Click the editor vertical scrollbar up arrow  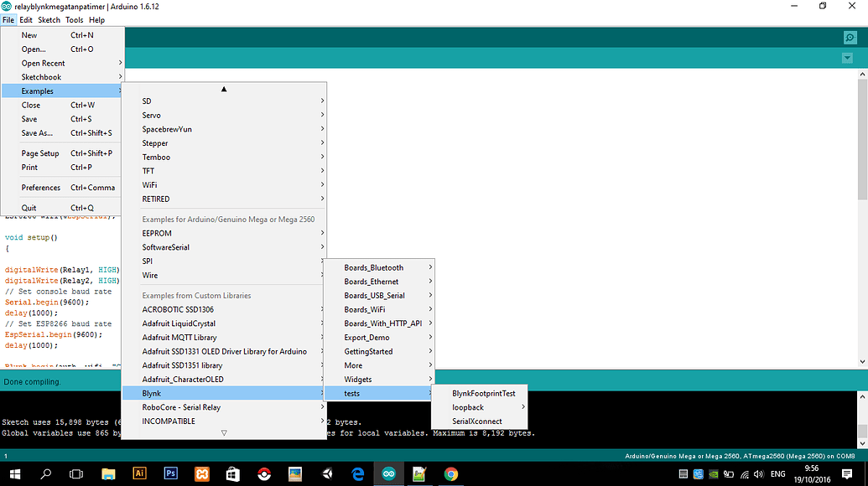click(863, 75)
